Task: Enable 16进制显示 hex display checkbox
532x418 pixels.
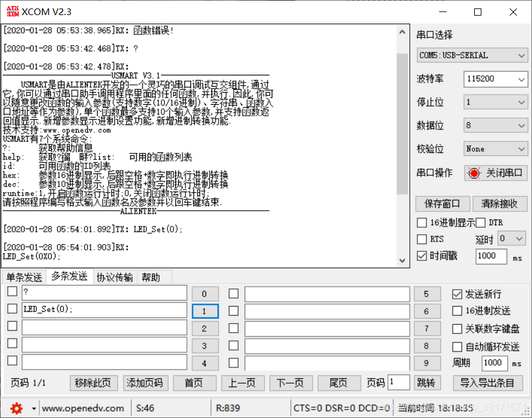Action: click(x=422, y=223)
